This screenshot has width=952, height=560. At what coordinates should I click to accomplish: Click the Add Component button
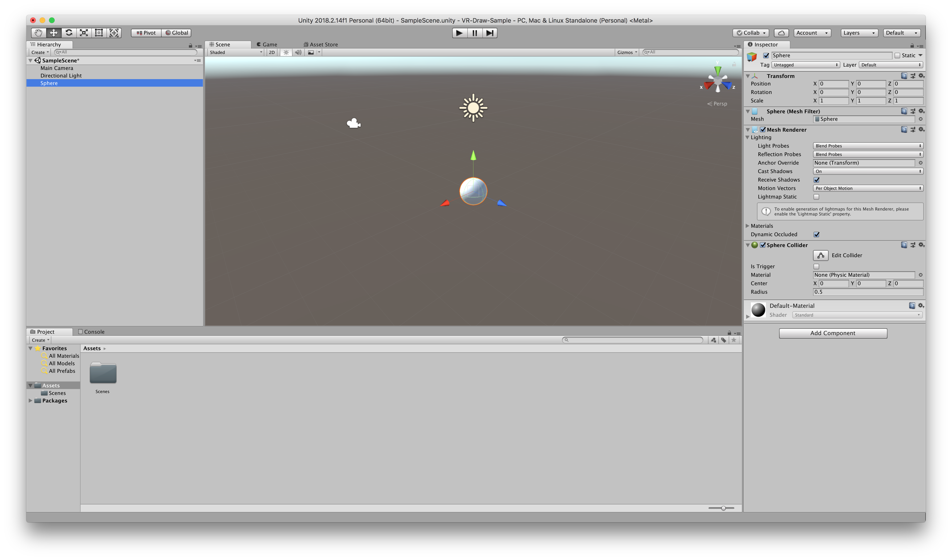coord(833,333)
